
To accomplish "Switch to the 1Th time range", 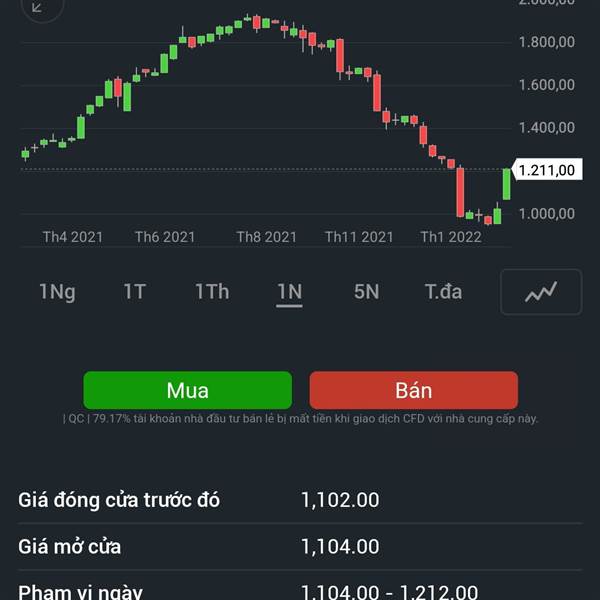I will 212,292.
